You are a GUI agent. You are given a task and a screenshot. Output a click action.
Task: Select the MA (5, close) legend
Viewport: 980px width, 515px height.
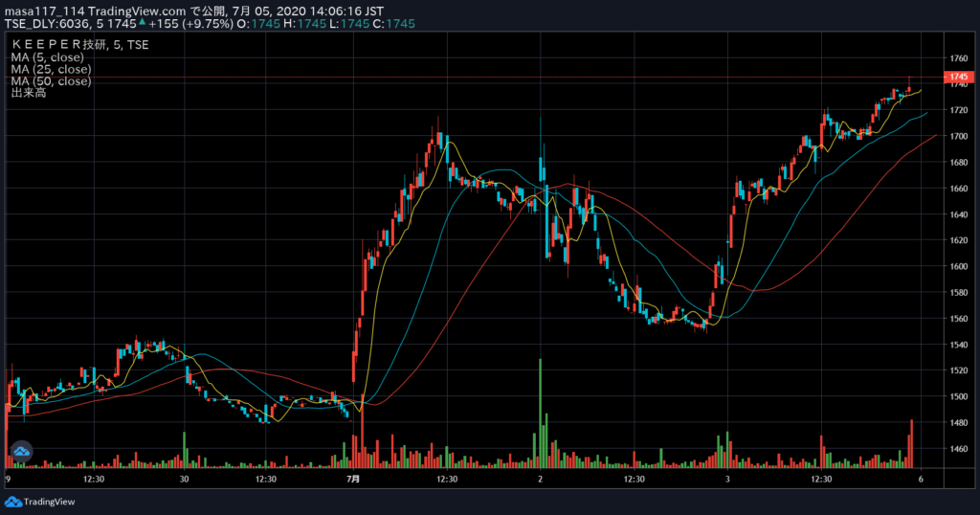[x=48, y=56]
